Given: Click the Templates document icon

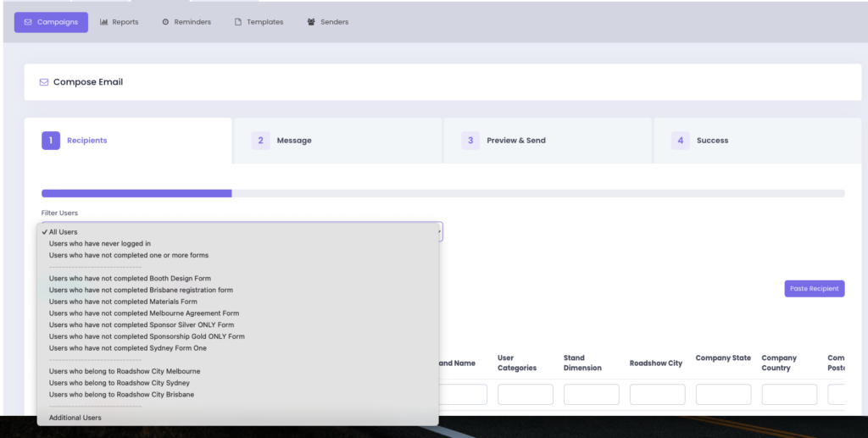Looking at the screenshot, I should (x=238, y=22).
